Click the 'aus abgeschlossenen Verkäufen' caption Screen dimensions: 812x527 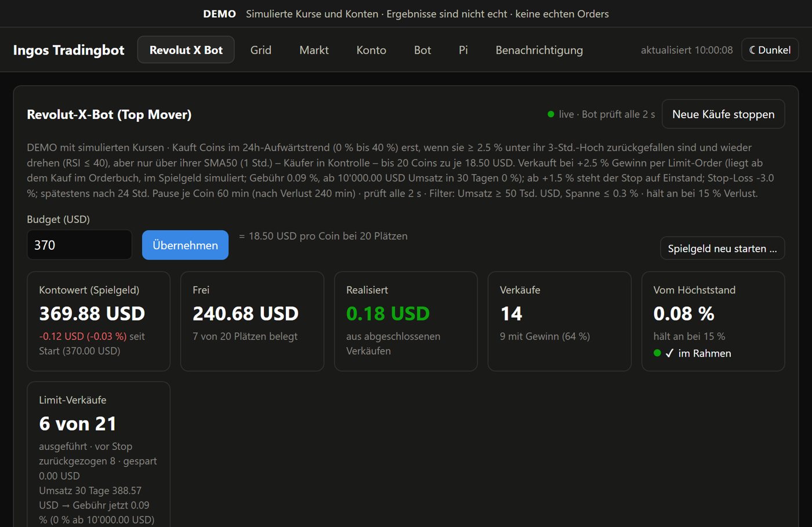pos(393,344)
